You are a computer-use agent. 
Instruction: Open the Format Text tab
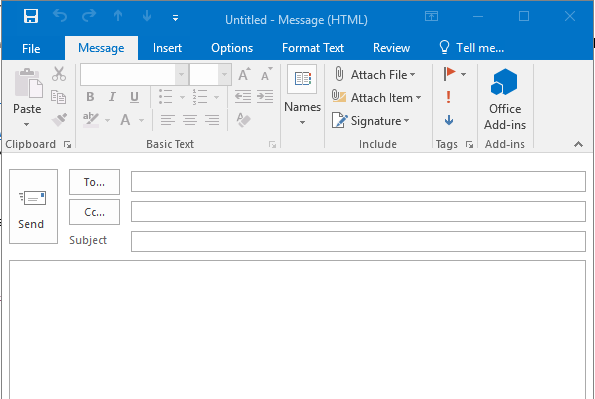[313, 48]
